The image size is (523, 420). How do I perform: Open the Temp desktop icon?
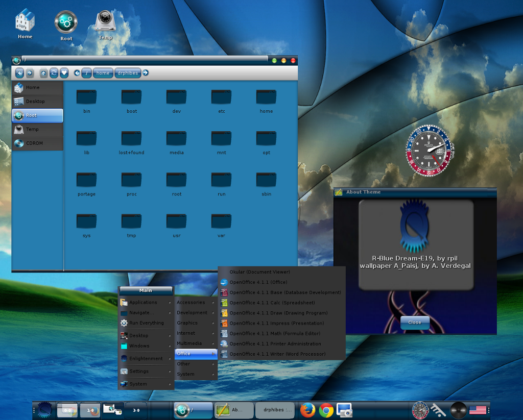105,24
